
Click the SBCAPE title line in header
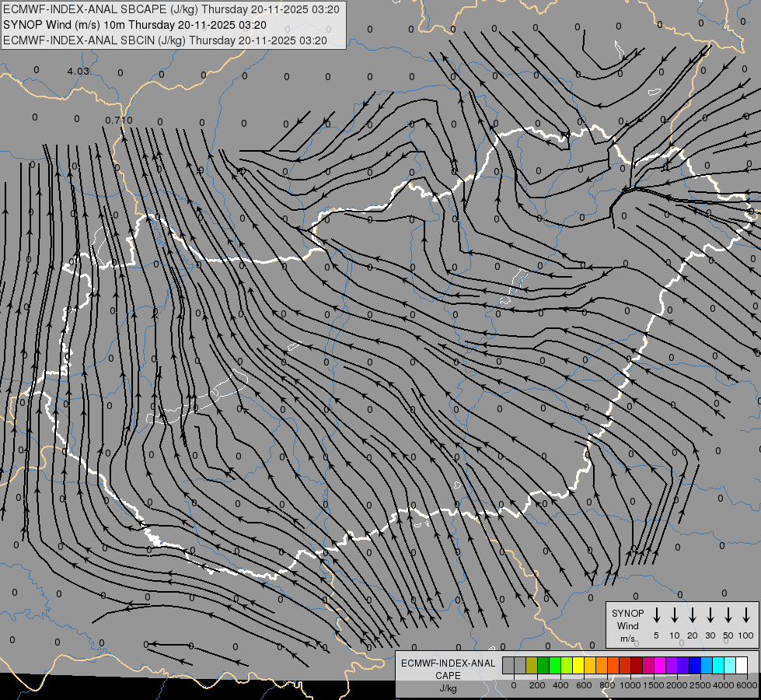(171, 9)
